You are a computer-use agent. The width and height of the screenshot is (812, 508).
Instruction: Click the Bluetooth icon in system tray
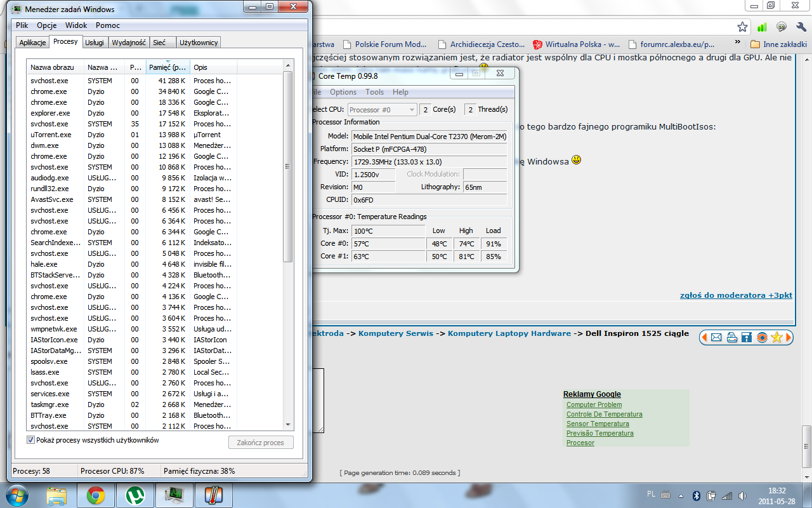(x=695, y=495)
